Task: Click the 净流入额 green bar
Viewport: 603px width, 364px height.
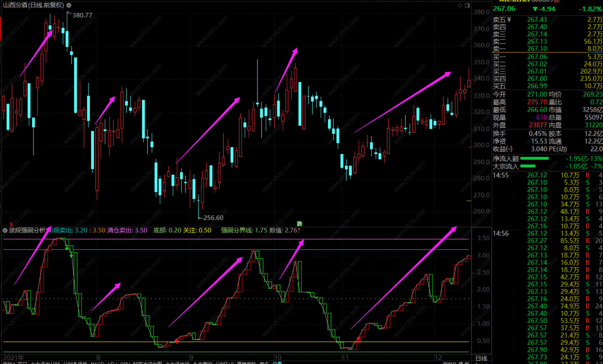Action: pyautogui.click(x=535, y=158)
